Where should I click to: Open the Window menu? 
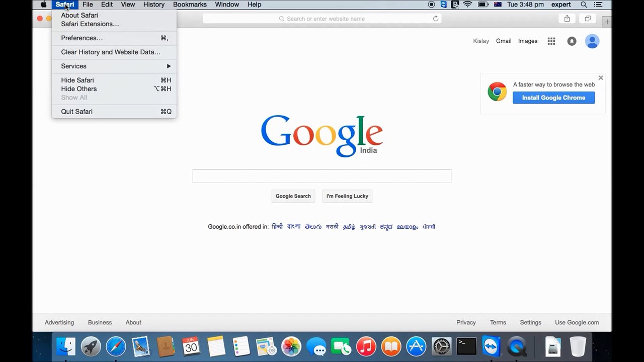pos(227,5)
